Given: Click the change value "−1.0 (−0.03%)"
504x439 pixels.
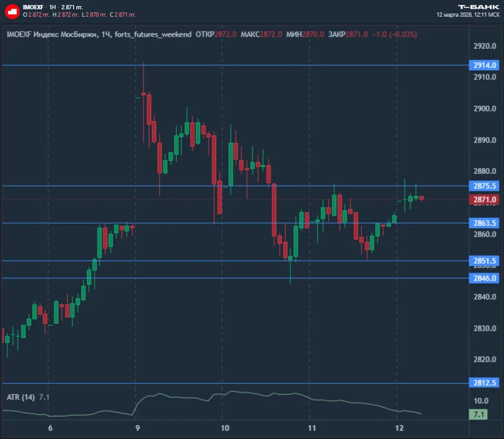Looking at the screenshot, I should pyautogui.click(x=394, y=35).
